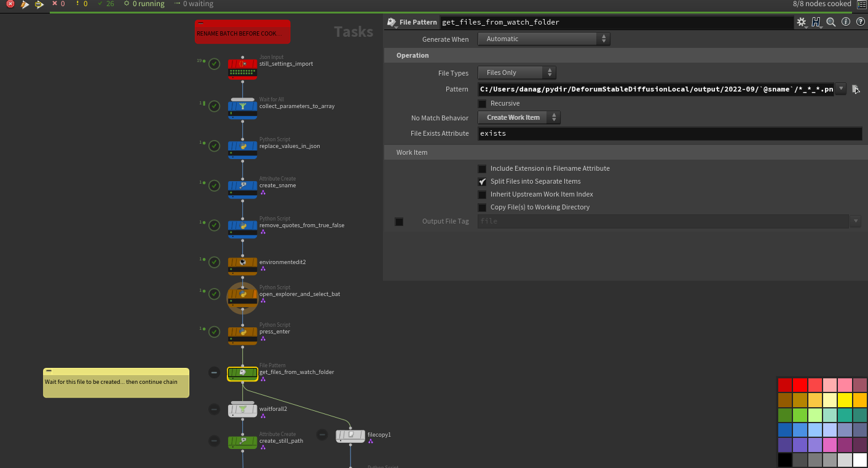
Task: Open the Generate When dropdown
Action: click(x=544, y=39)
